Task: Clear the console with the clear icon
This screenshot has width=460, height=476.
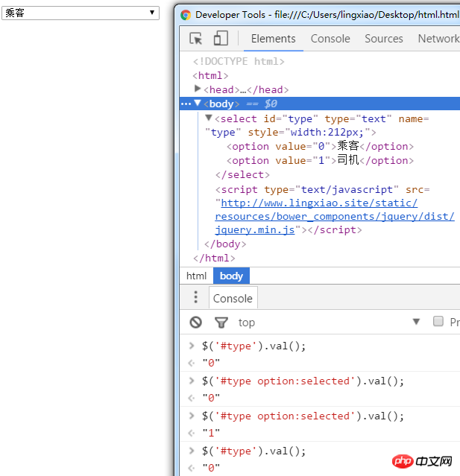Action: click(196, 322)
